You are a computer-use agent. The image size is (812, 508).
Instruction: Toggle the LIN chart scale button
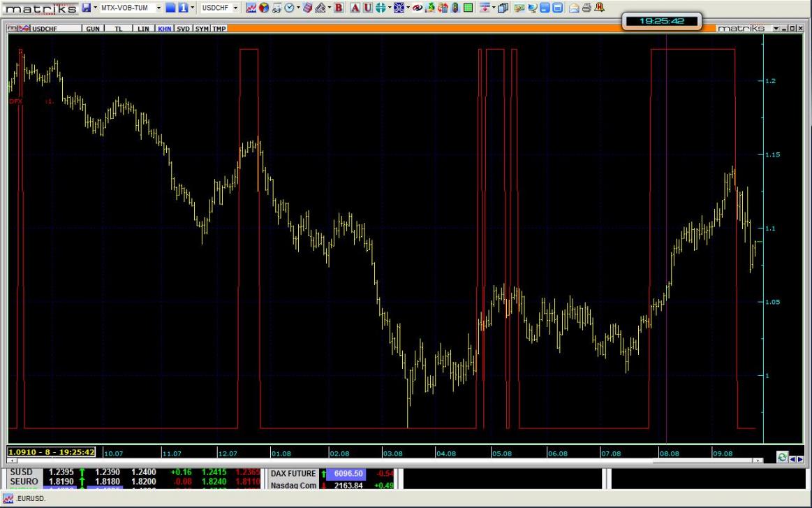143,29
